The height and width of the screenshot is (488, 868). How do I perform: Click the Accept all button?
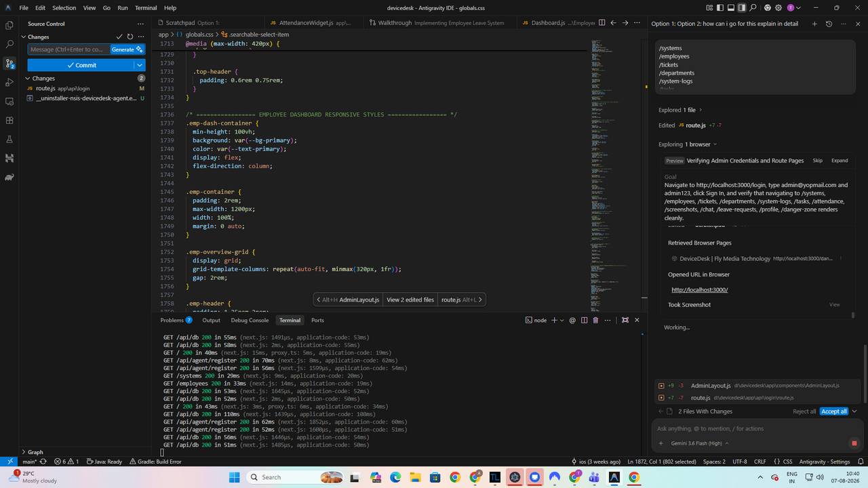[x=833, y=411]
